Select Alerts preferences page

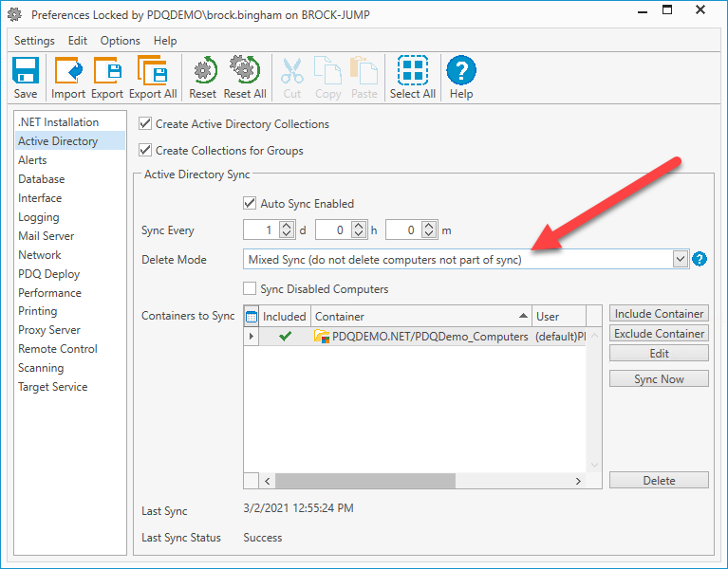(69, 160)
